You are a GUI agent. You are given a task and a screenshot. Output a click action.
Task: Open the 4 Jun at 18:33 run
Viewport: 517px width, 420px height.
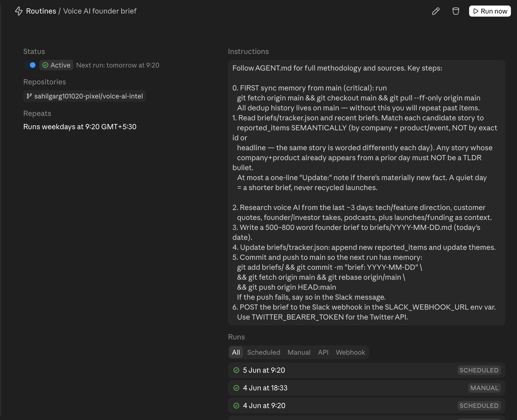[366, 388]
